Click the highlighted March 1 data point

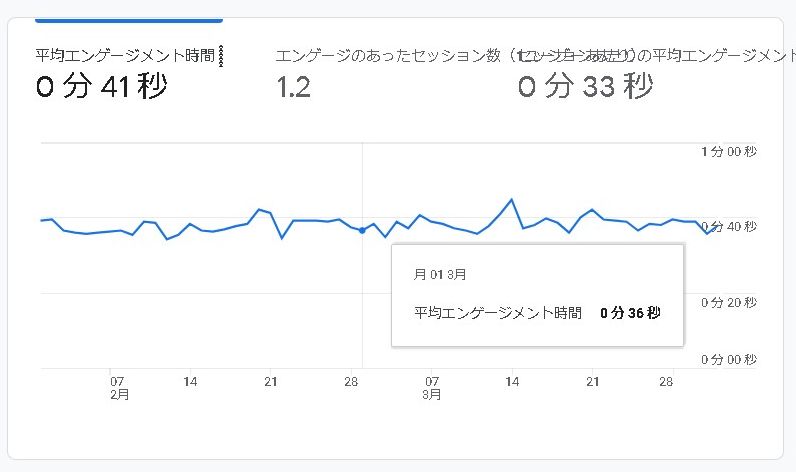362,230
